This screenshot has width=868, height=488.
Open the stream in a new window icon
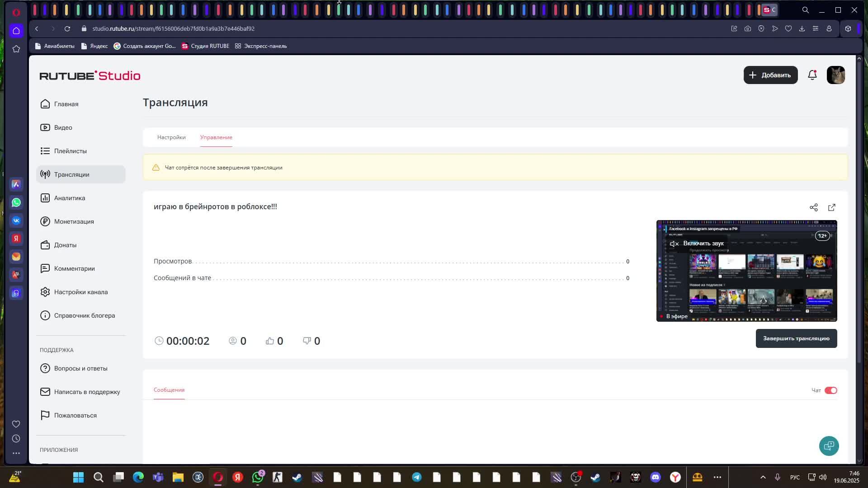pyautogui.click(x=832, y=207)
